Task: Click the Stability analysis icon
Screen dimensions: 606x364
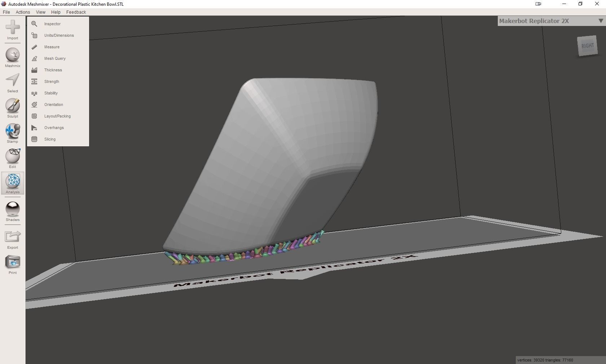Action: (x=34, y=93)
